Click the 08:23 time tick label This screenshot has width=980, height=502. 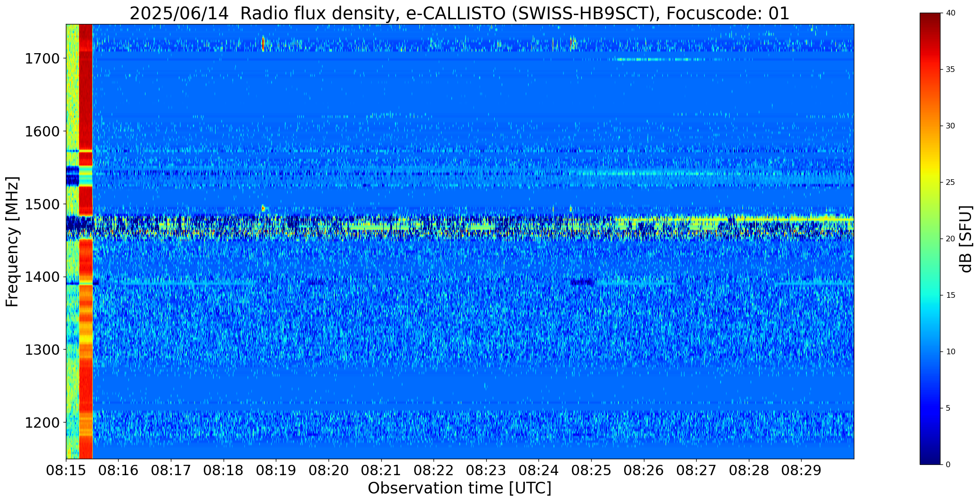click(x=486, y=470)
